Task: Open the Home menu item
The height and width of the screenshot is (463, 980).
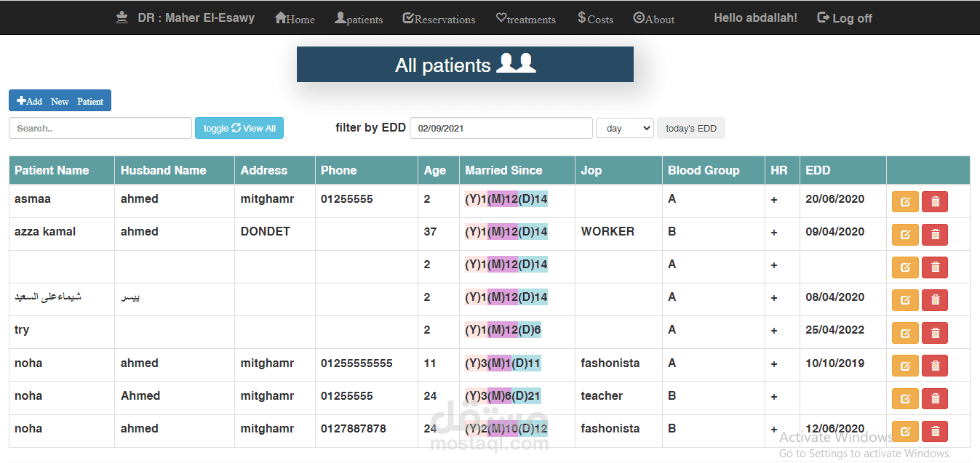Action: point(295,19)
